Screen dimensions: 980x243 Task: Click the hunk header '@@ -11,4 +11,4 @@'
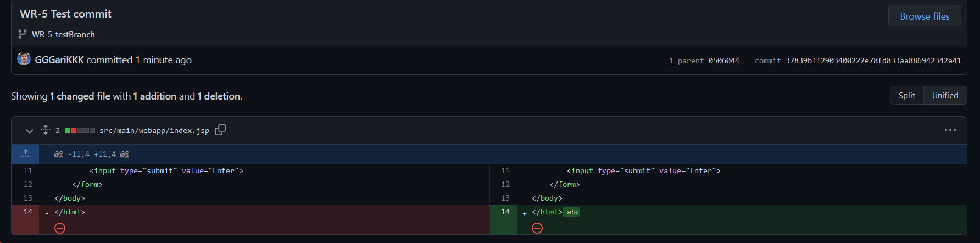(x=92, y=154)
